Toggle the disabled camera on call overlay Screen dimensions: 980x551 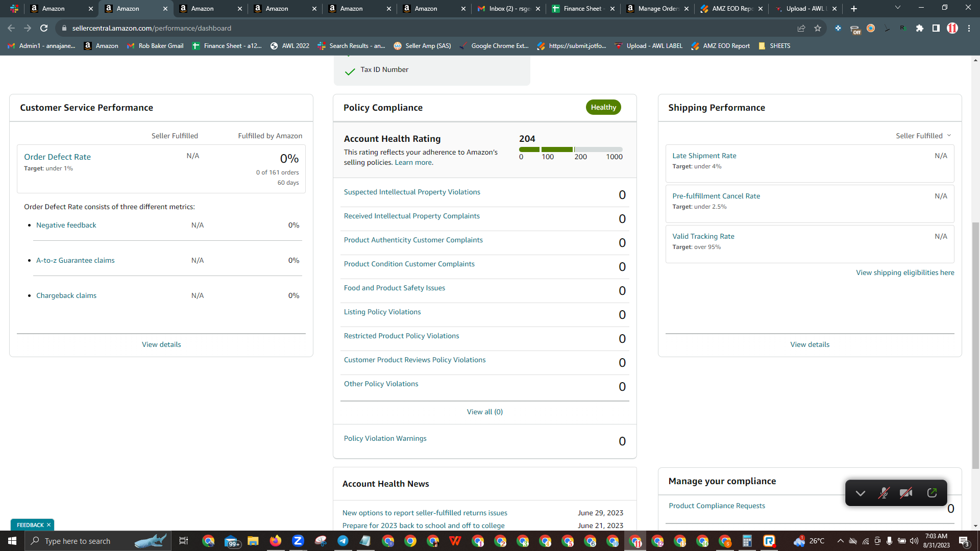(x=906, y=493)
